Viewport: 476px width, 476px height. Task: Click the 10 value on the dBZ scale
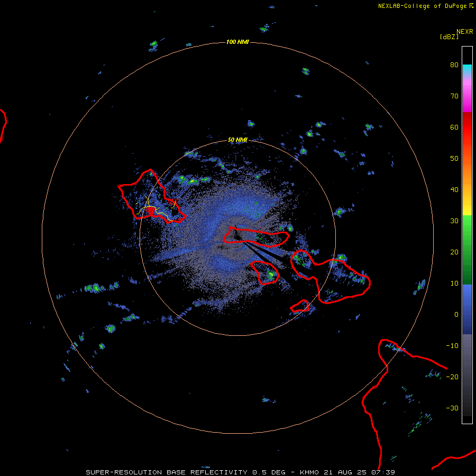pyautogui.click(x=454, y=283)
